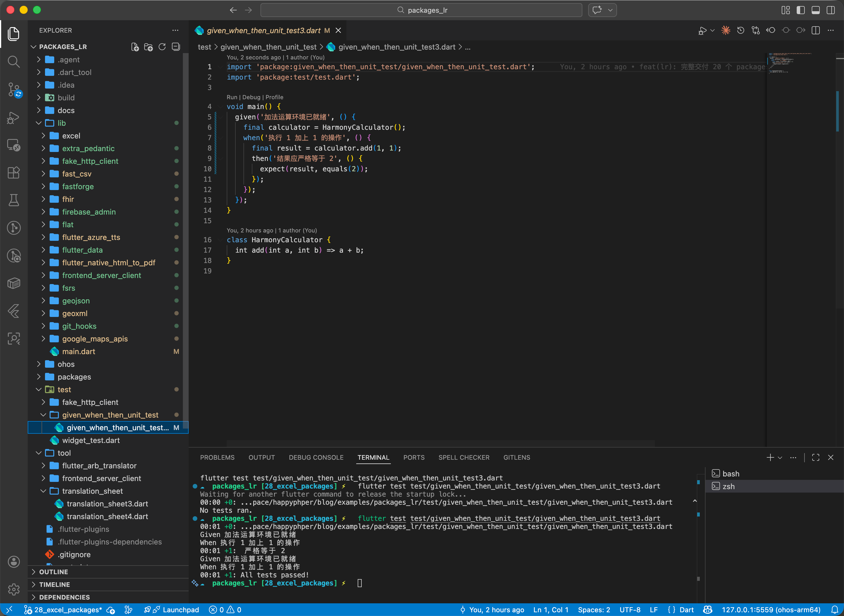Refresh the Explorer file tree
The image size is (844, 616).
162,47
